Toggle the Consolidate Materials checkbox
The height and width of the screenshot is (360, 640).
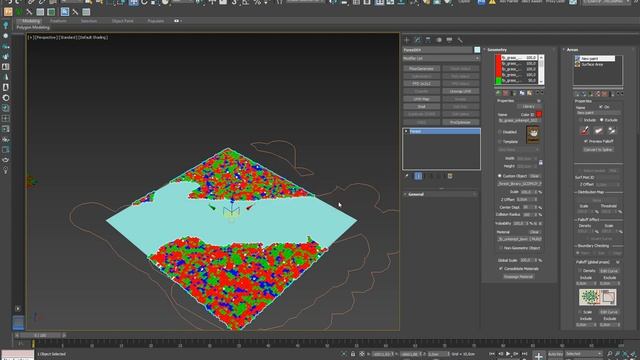click(501, 269)
